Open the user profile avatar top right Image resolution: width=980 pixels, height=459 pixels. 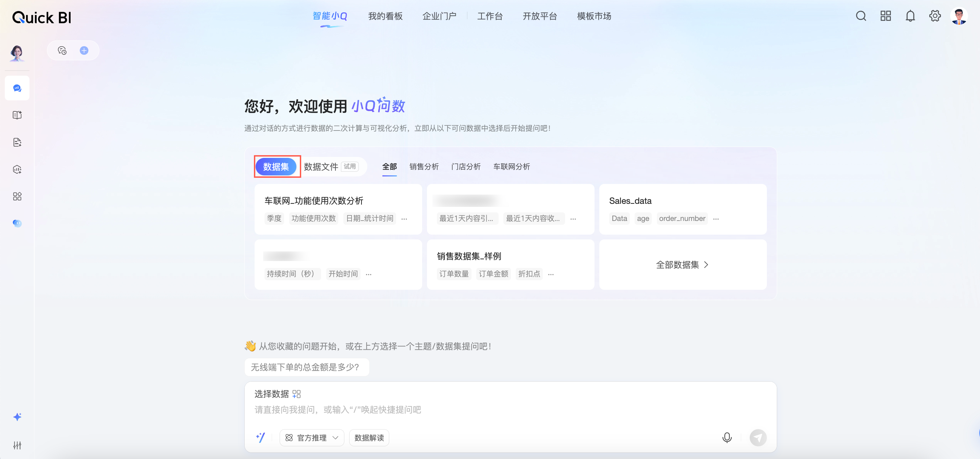point(959,16)
